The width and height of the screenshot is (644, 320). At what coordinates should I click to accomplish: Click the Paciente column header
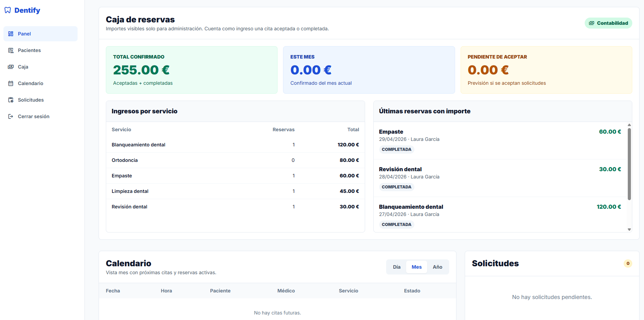[220, 291]
